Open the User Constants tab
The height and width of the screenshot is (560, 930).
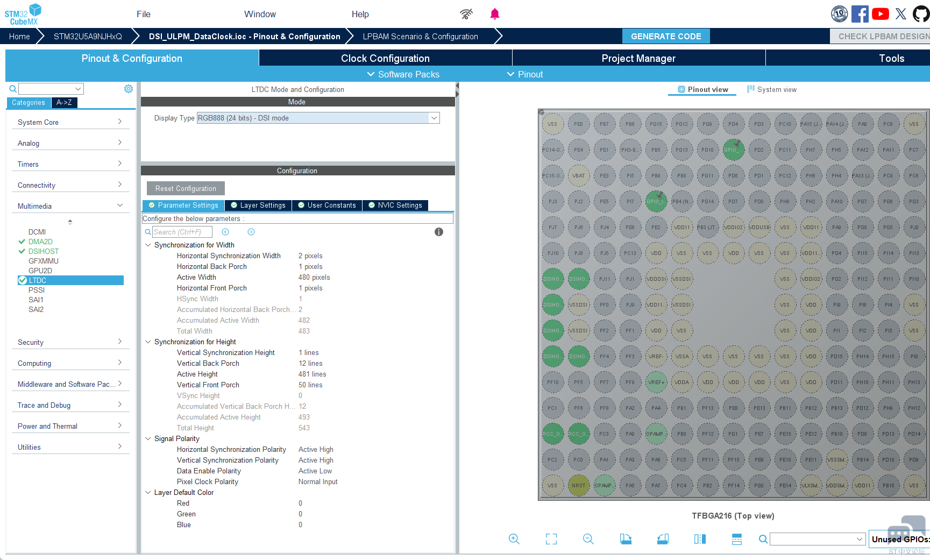(327, 205)
